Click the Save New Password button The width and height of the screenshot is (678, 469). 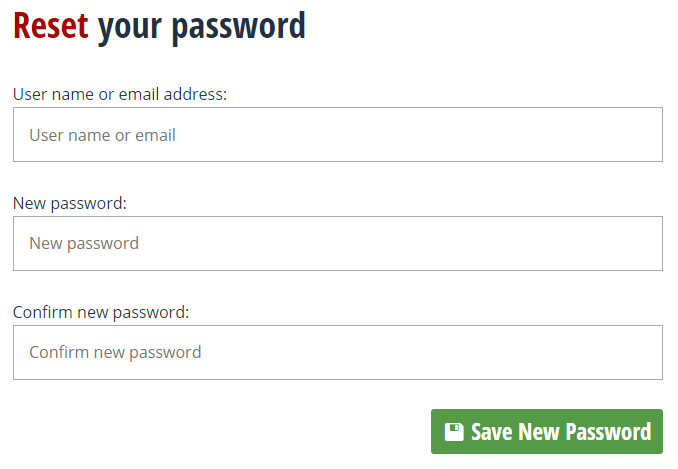coord(546,432)
